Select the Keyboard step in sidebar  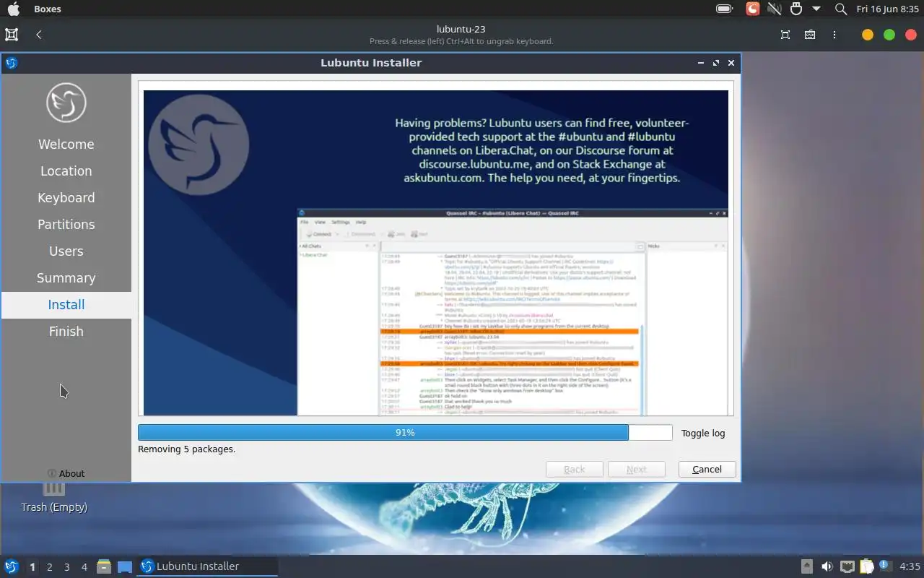(x=66, y=197)
